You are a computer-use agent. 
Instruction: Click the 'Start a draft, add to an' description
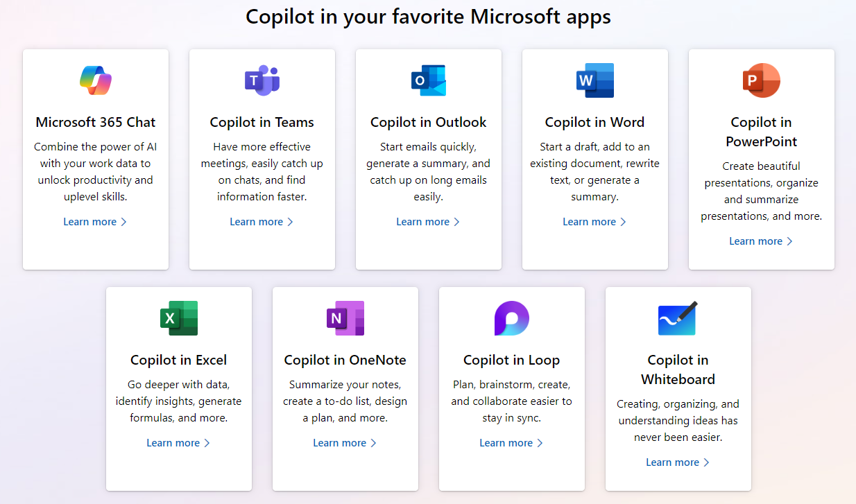pos(595,172)
